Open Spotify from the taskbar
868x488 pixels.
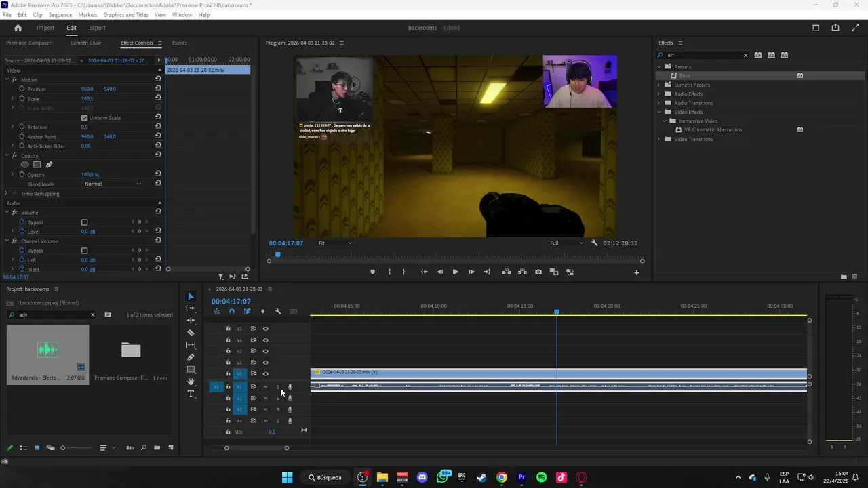tap(541, 477)
